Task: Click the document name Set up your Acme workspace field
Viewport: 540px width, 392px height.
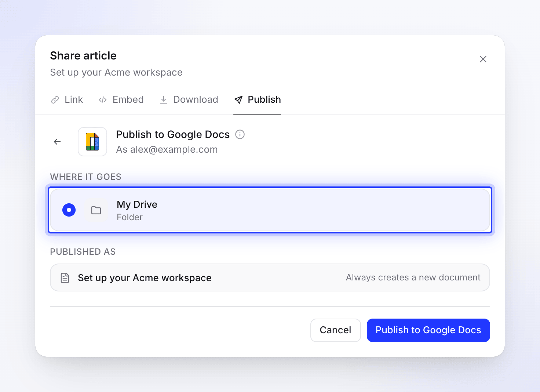Action: (x=270, y=277)
